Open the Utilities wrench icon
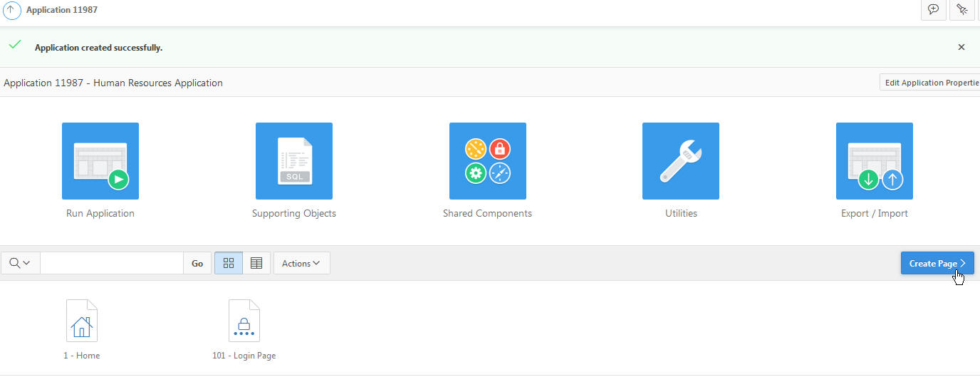The image size is (980, 377). pyautogui.click(x=681, y=161)
